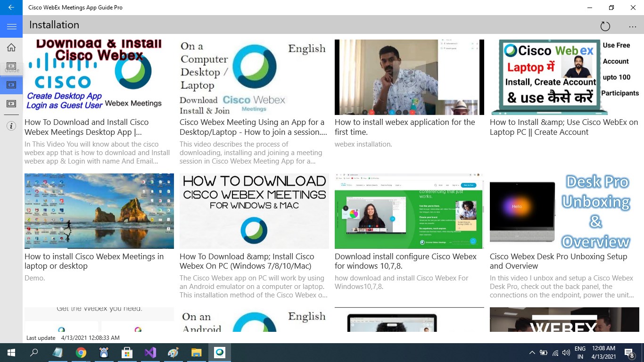Open the Guide section icon in the sidebar
The height and width of the screenshot is (362, 644).
(11, 66)
